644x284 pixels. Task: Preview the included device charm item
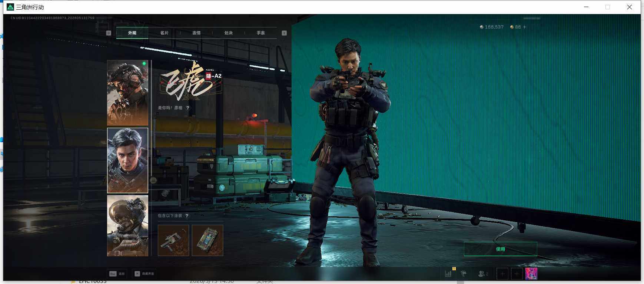(208, 240)
